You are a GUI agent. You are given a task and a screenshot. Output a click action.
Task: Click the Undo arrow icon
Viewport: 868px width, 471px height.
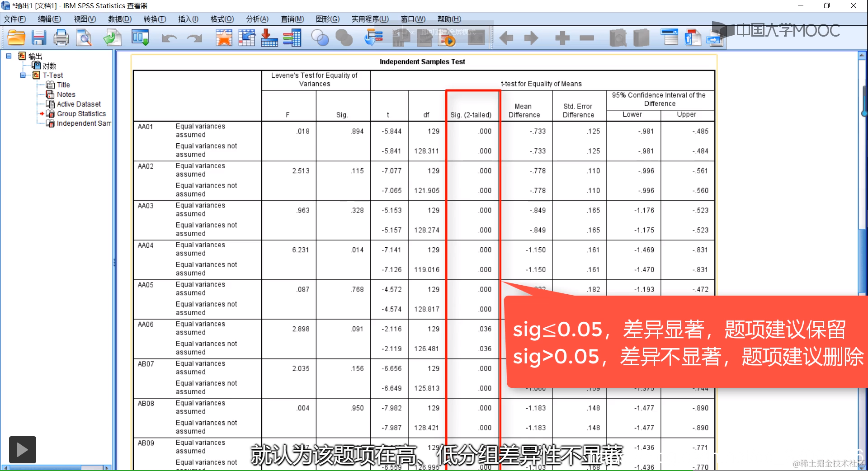[x=169, y=38]
